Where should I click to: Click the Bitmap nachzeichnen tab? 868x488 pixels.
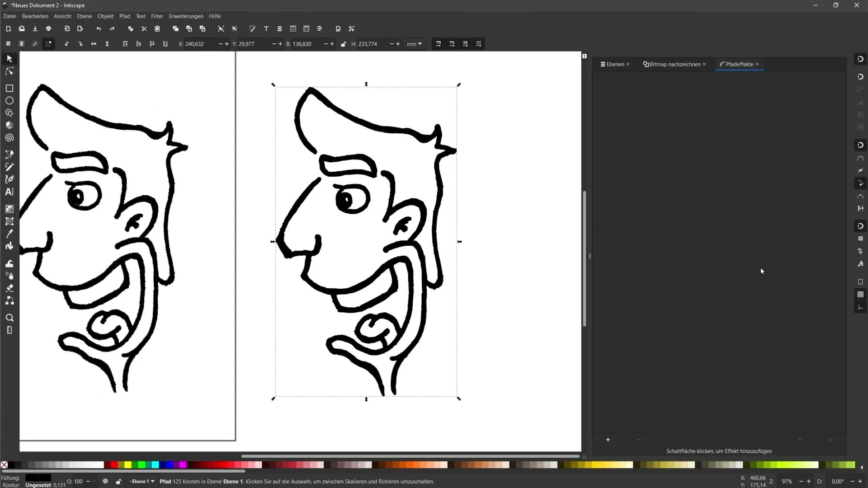pos(674,64)
